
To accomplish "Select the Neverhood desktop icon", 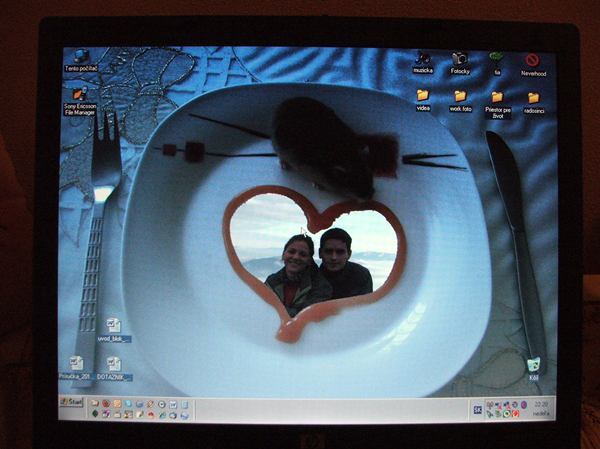I will tap(532, 61).
